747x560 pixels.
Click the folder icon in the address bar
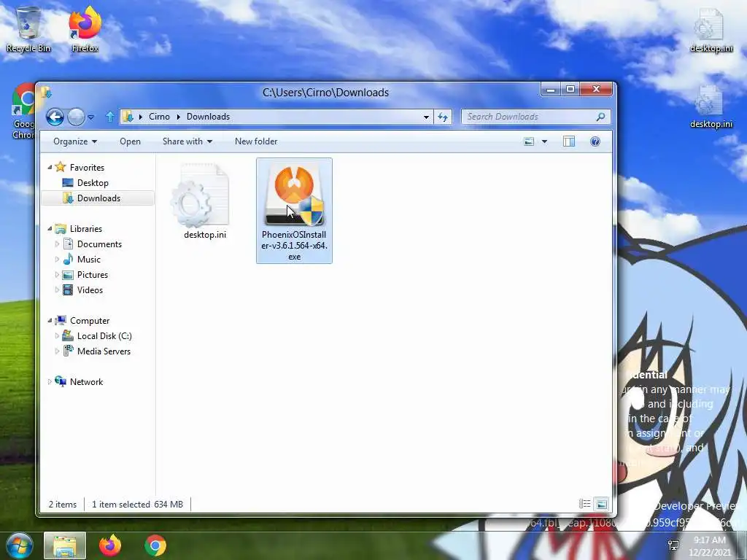tap(127, 117)
